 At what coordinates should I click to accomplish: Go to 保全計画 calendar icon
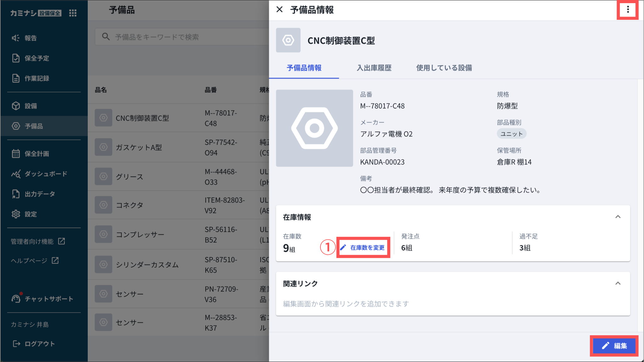16,154
